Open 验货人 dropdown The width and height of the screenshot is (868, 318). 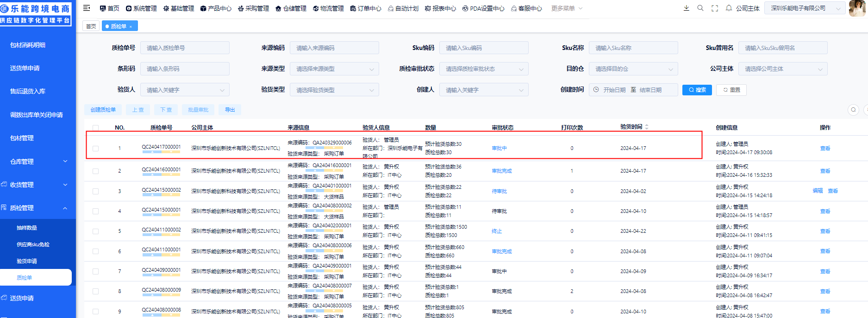click(185, 90)
